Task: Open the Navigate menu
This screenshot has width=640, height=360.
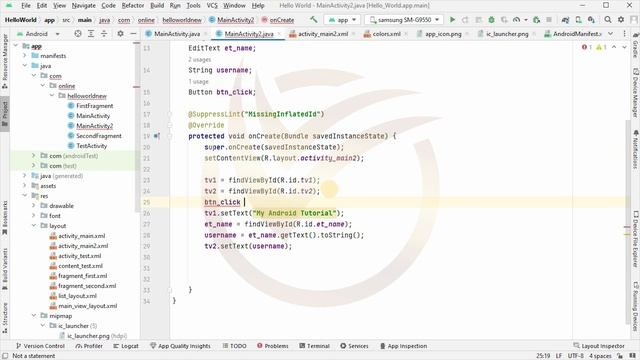Action: click(x=83, y=6)
